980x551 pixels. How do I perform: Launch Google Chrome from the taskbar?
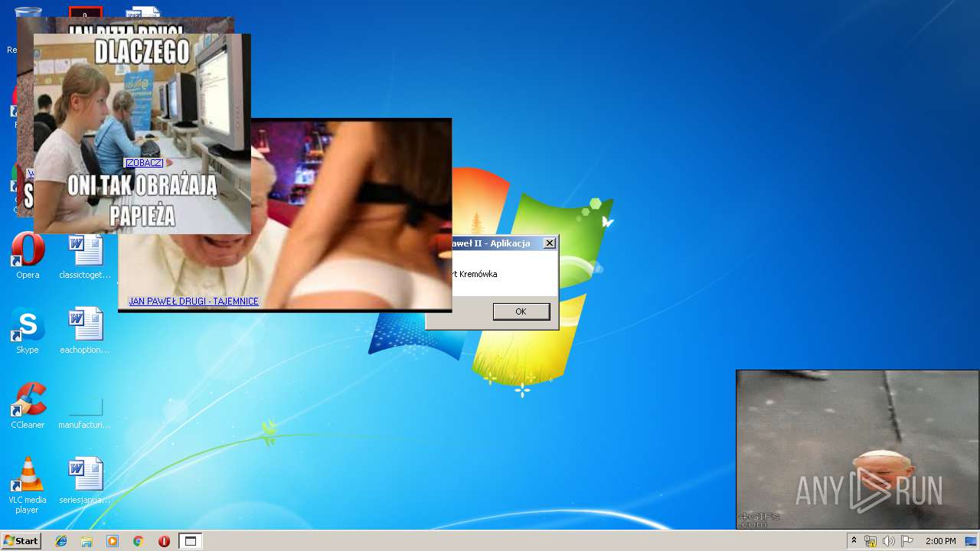coord(138,541)
